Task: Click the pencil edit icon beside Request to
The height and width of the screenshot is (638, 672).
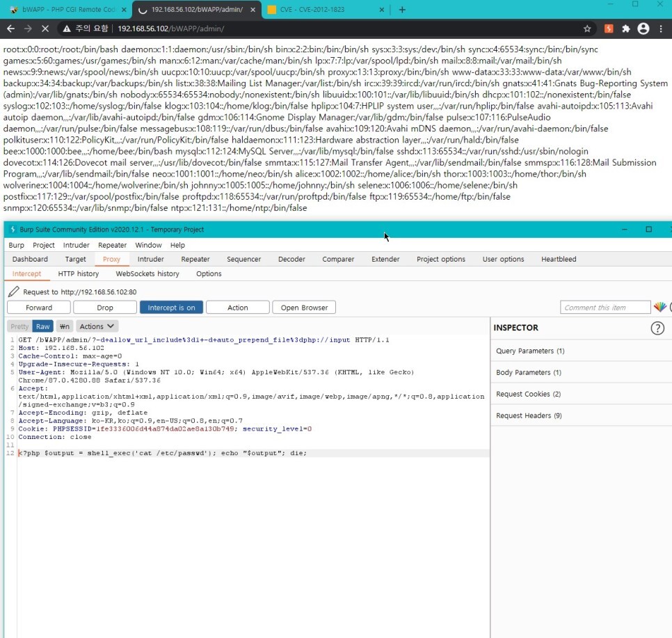Action: click(x=13, y=292)
